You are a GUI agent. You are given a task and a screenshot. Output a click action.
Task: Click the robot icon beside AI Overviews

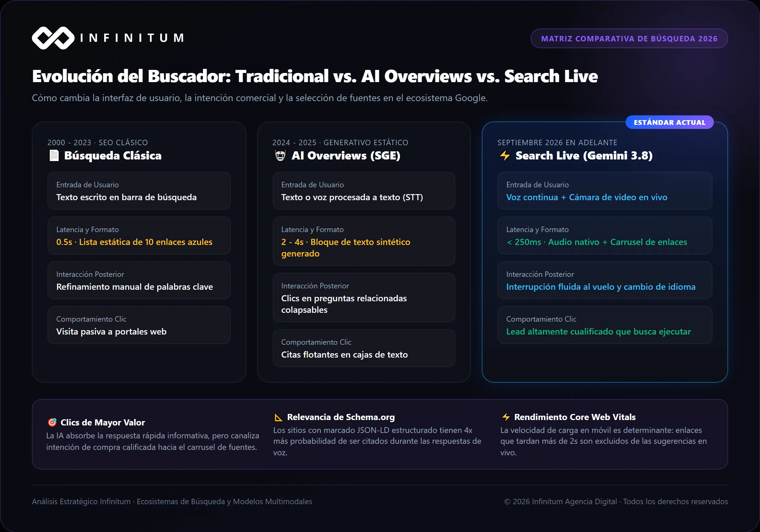pyautogui.click(x=280, y=156)
